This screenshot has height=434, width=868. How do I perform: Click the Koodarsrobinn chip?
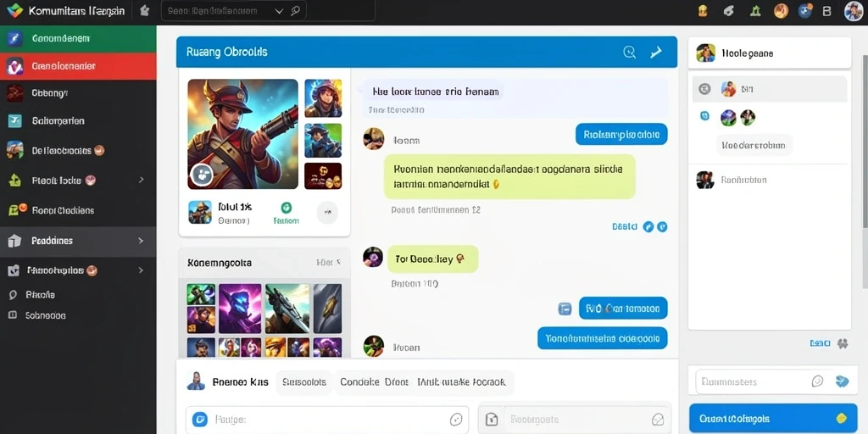pyautogui.click(x=754, y=146)
